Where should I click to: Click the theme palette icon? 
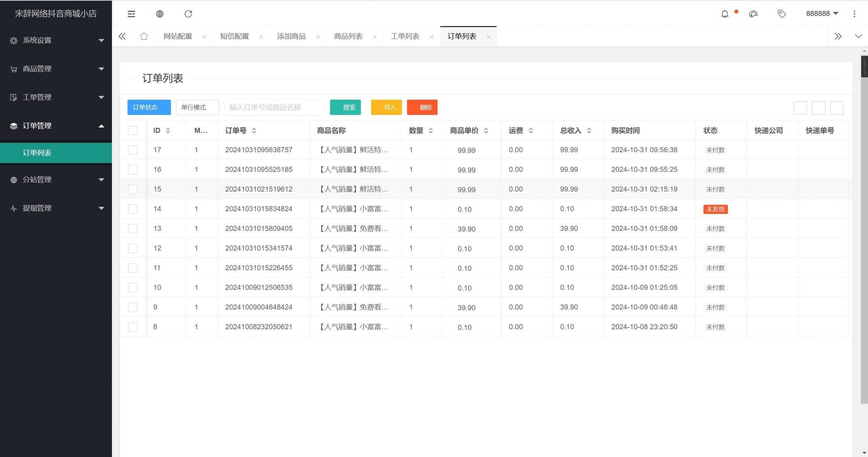pyautogui.click(x=753, y=14)
